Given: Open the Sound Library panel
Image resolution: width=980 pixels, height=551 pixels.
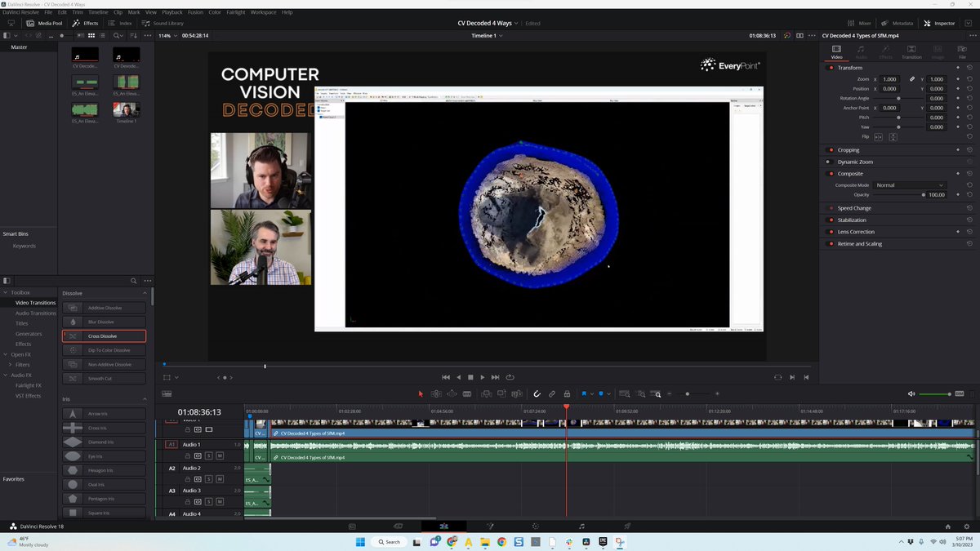Looking at the screenshot, I should click(x=163, y=23).
